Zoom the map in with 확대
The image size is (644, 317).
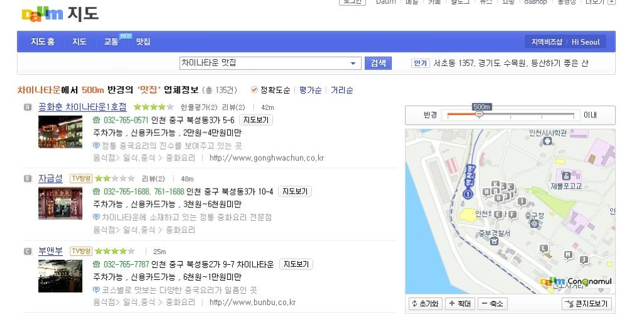pos(461,304)
